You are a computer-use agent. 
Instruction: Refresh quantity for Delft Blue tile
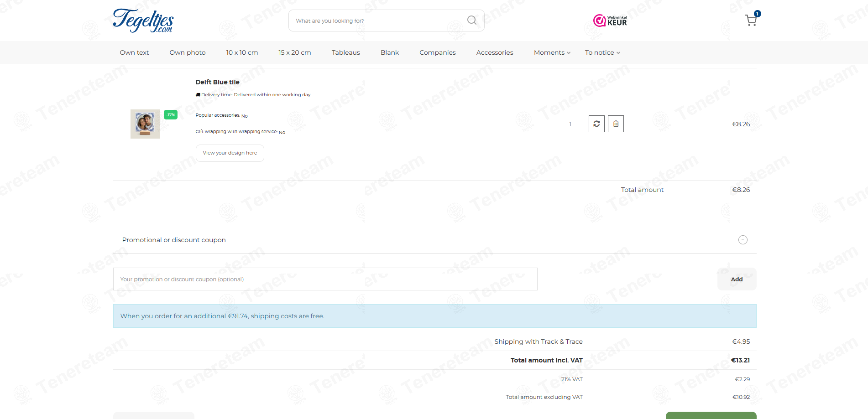pyautogui.click(x=596, y=124)
